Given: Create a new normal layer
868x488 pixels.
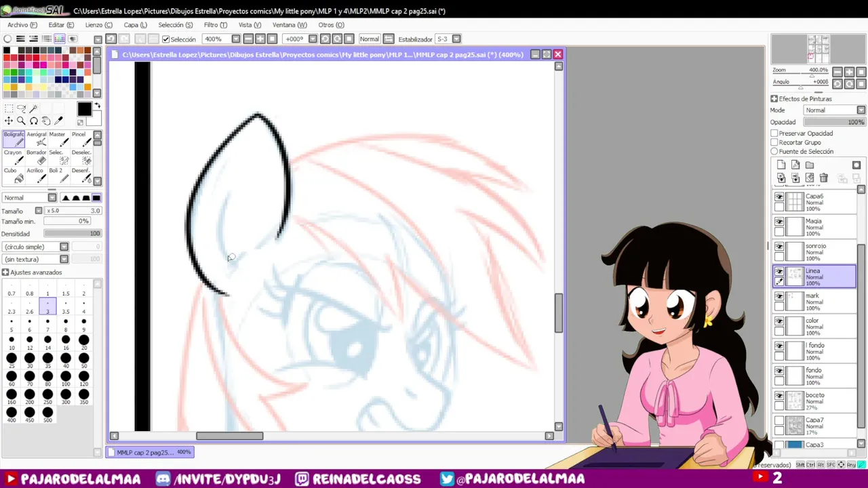Looking at the screenshot, I should tap(781, 165).
